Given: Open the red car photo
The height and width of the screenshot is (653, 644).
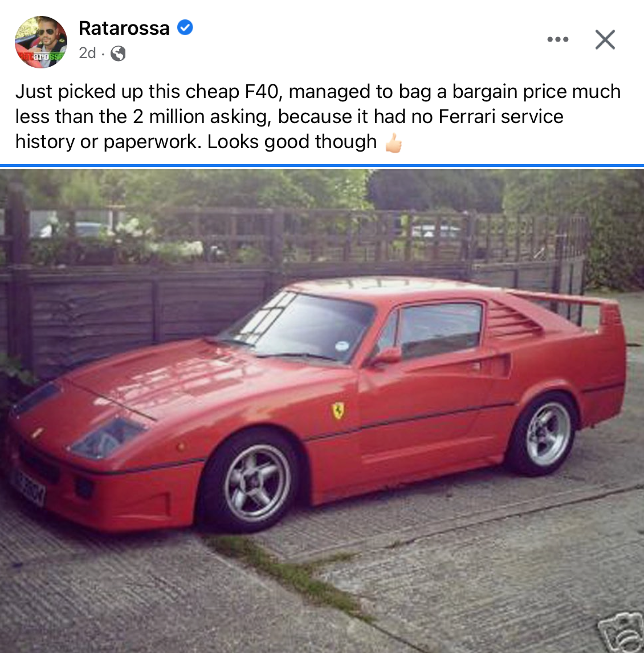Looking at the screenshot, I should tap(322, 411).
